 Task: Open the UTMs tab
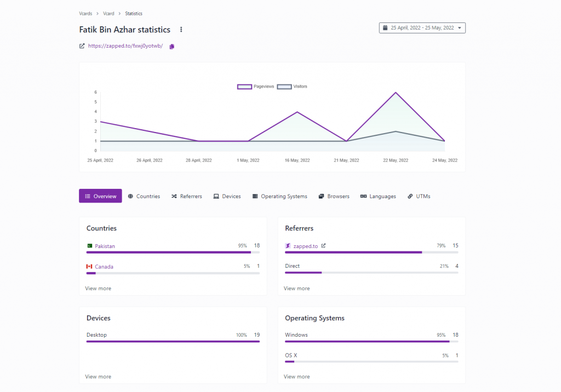point(419,196)
